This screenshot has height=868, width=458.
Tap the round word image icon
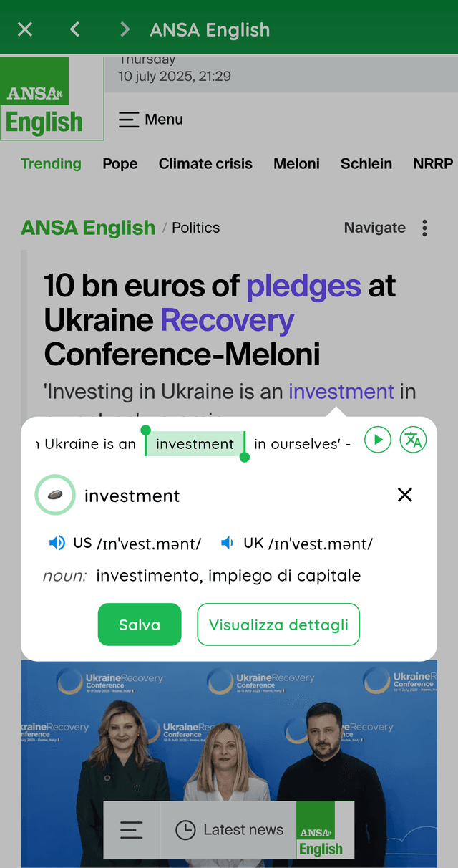[55, 495]
